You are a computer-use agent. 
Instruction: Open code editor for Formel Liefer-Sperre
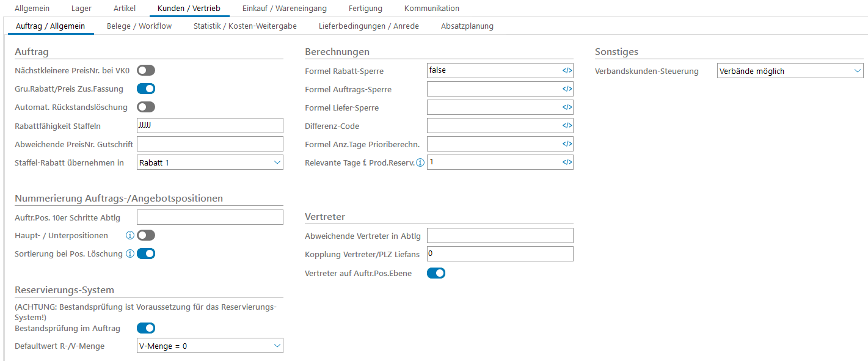(x=567, y=108)
